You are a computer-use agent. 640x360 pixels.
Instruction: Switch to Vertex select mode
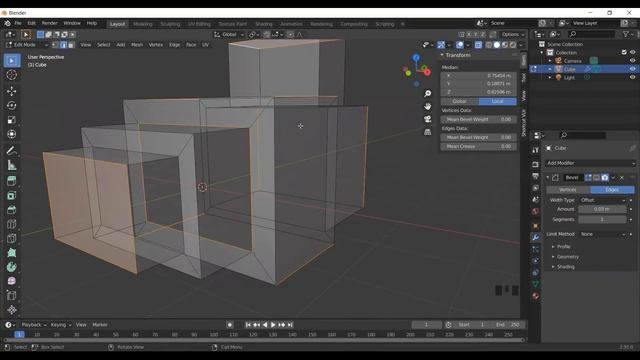point(55,45)
